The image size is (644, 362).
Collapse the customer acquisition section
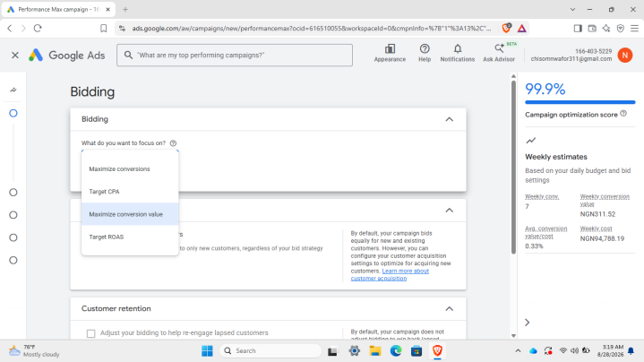pyautogui.click(x=450, y=211)
